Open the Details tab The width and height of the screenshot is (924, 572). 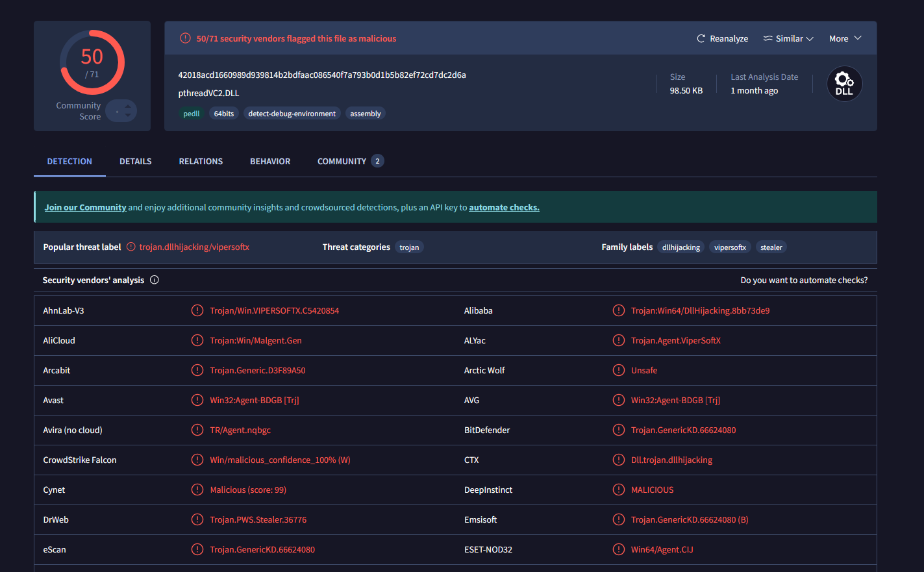pos(136,161)
